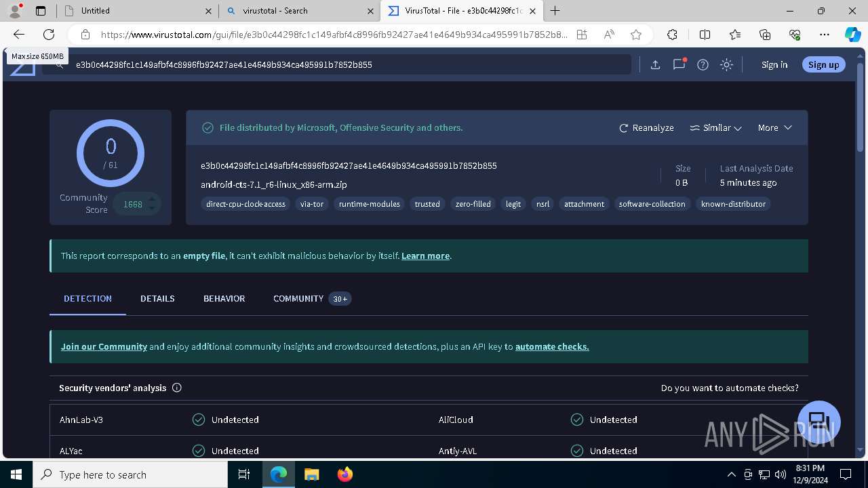868x488 pixels.
Task: Click the taskbar search box
Action: pyautogui.click(x=130, y=474)
